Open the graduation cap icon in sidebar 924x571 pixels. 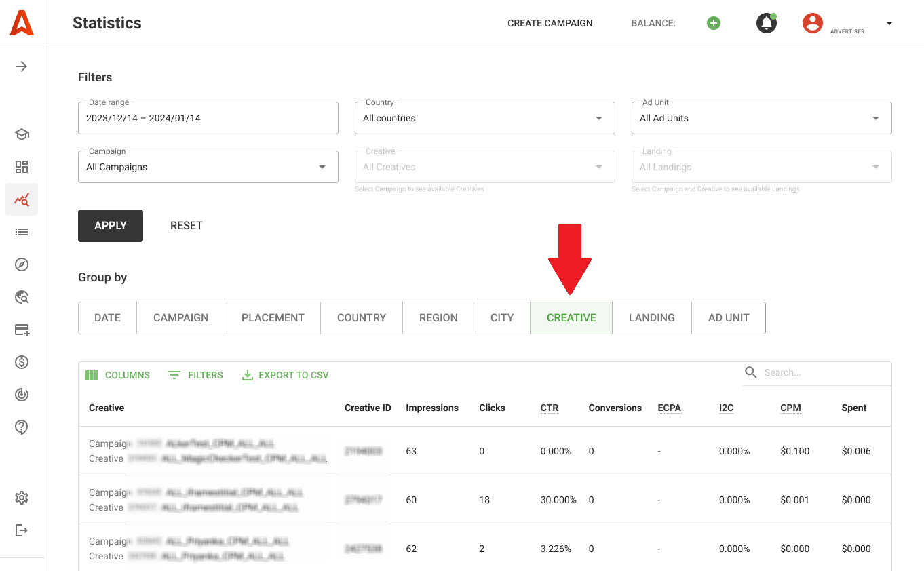tap(22, 134)
